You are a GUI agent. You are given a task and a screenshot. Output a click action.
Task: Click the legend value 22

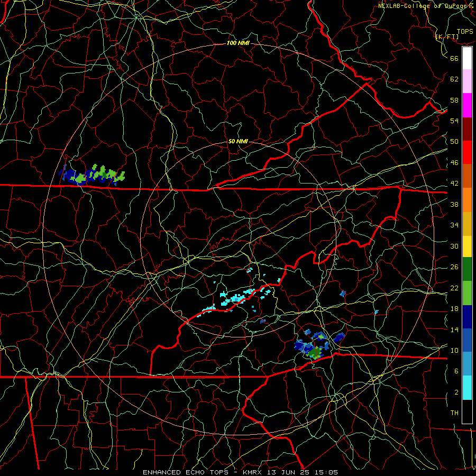click(x=454, y=288)
